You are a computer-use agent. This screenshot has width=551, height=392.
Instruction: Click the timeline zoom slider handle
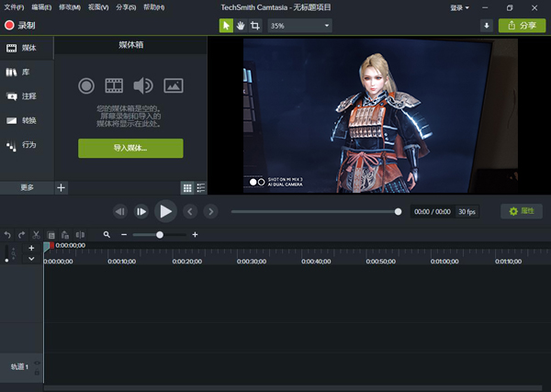click(160, 235)
